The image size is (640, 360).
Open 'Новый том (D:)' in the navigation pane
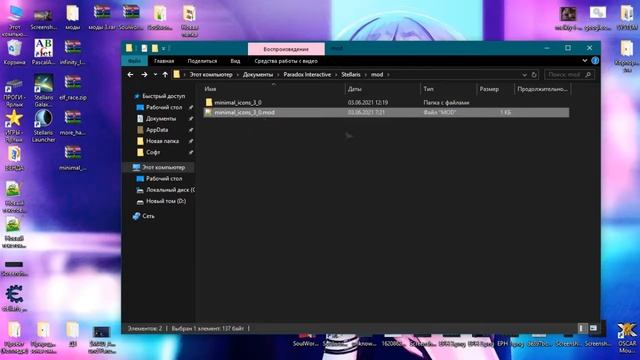pyautogui.click(x=166, y=201)
